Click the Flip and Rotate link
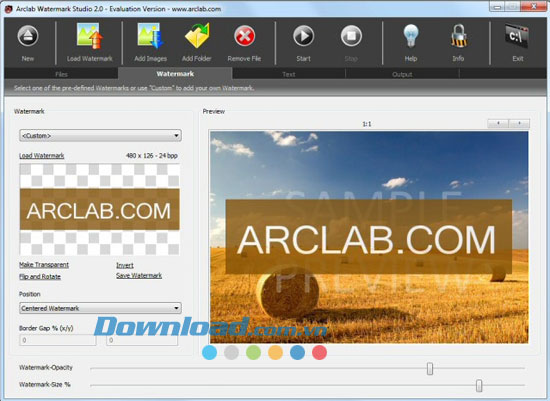 (x=40, y=276)
